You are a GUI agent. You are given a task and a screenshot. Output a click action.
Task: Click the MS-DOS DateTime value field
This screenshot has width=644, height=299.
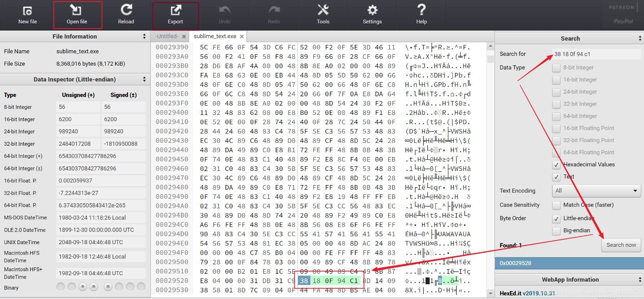click(x=101, y=218)
